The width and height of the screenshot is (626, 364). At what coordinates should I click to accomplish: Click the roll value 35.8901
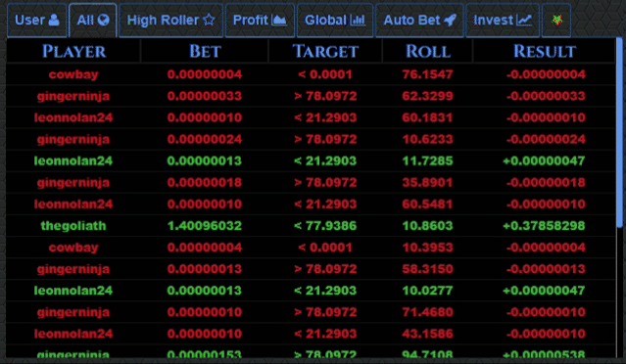tap(427, 183)
